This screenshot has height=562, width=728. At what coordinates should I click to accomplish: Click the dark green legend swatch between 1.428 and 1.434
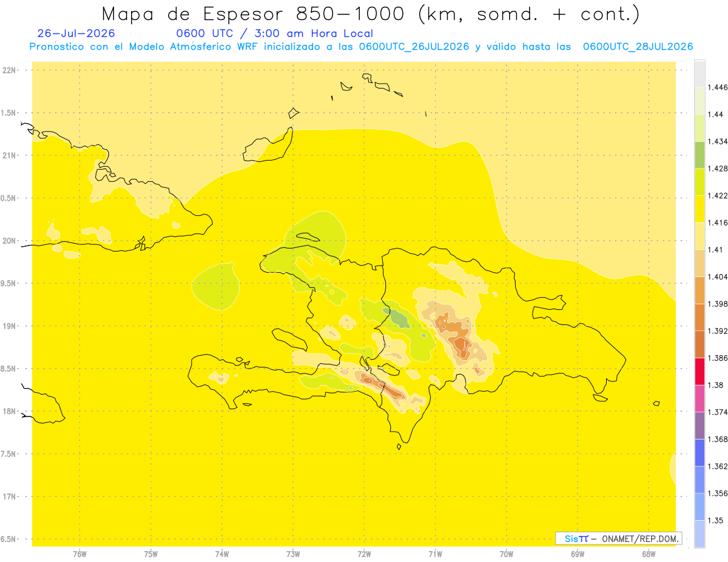699,155
